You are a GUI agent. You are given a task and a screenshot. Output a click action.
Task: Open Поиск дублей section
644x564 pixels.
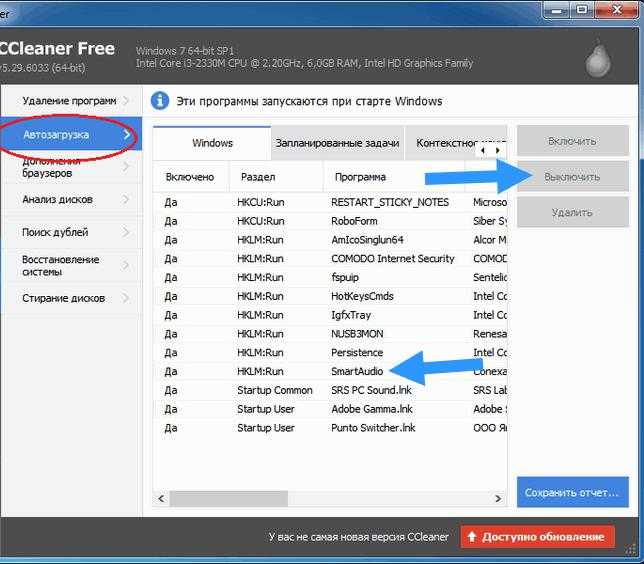pyautogui.click(x=71, y=233)
